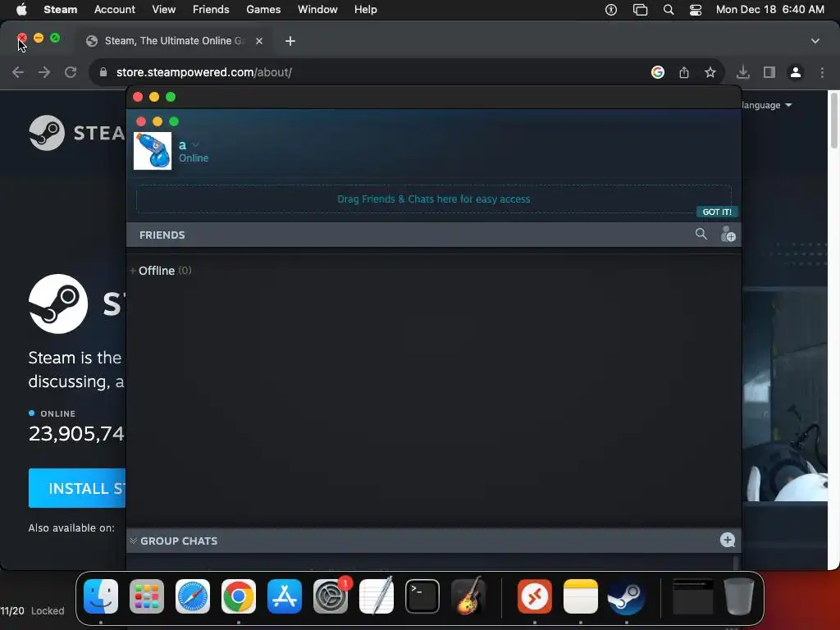Open the Chrome profile icon
The width and height of the screenshot is (840, 630).
point(796,72)
